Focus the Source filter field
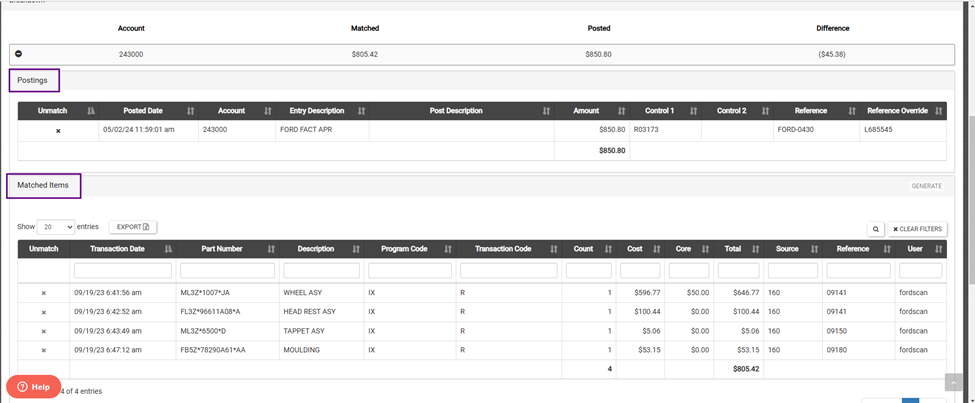 [x=793, y=271]
